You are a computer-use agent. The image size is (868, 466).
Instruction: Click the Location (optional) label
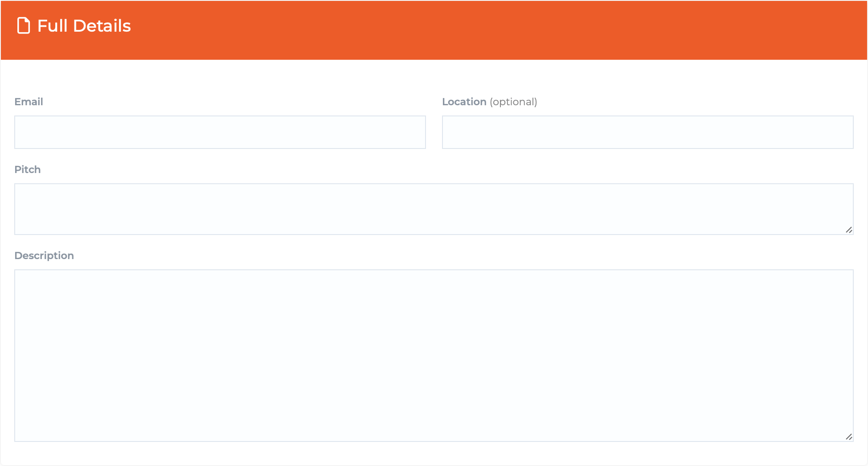click(x=490, y=102)
